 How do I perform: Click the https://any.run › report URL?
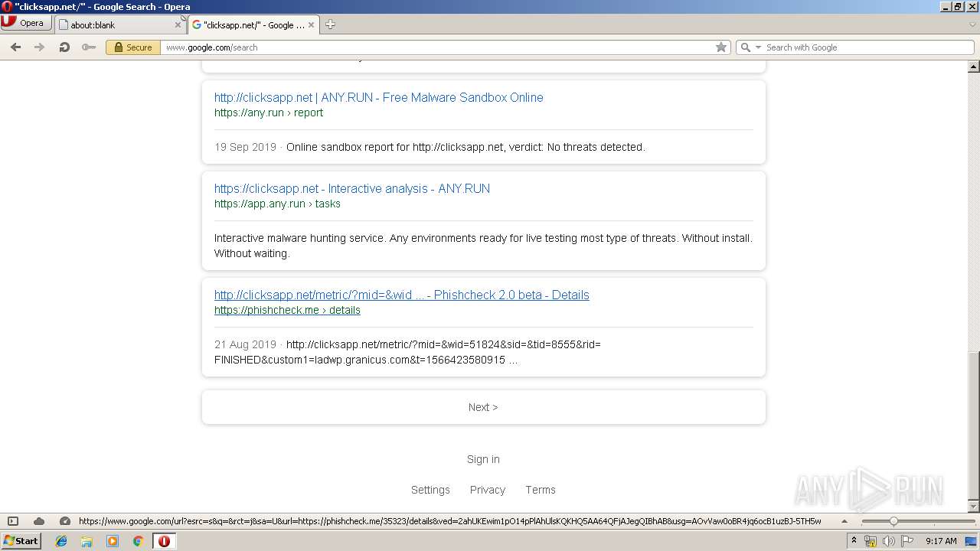click(x=269, y=112)
